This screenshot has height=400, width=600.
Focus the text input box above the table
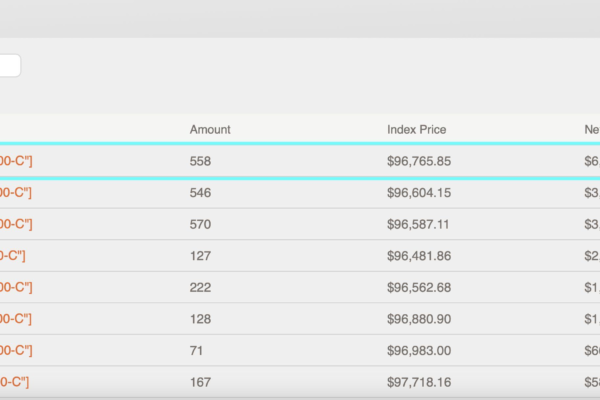(9, 65)
